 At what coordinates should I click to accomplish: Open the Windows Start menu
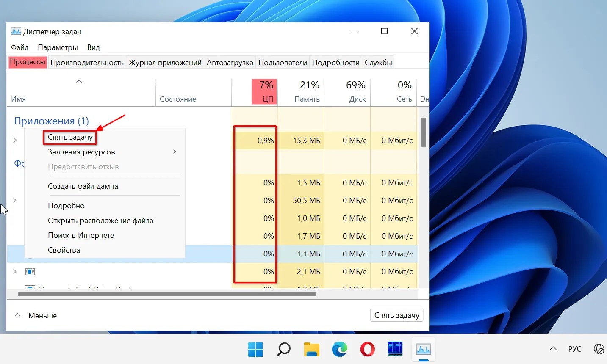coord(255,349)
